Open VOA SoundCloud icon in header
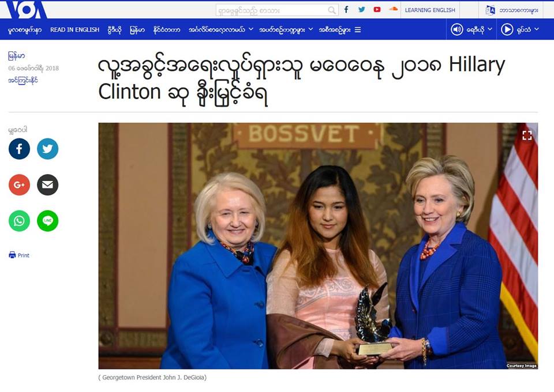 tap(393, 9)
